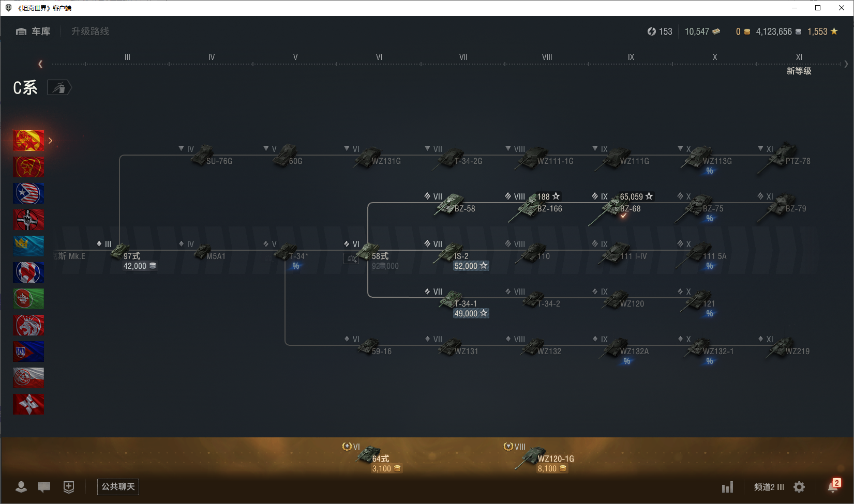
Task: Click the 10,547 bonds balance
Action: click(702, 32)
